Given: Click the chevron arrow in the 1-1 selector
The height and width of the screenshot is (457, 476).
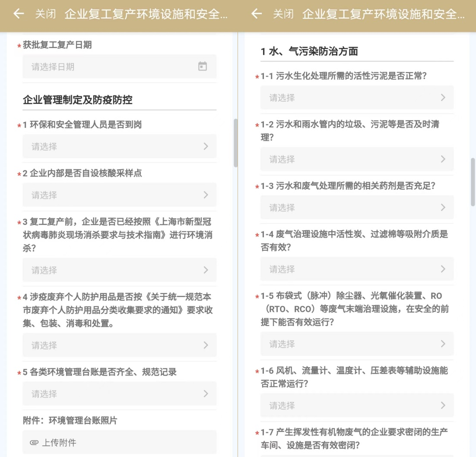Looking at the screenshot, I should tap(443, 98).
